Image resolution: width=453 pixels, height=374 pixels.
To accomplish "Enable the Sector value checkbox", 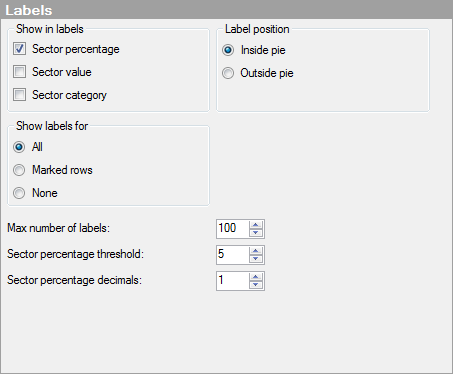I will [x=19, y=72].
